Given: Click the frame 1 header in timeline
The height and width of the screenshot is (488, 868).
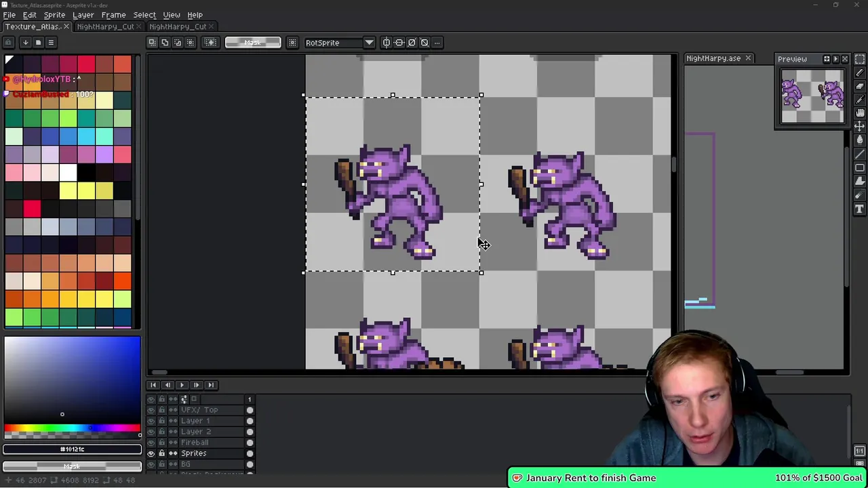Looking at the screenshot, I should point(250,399).
